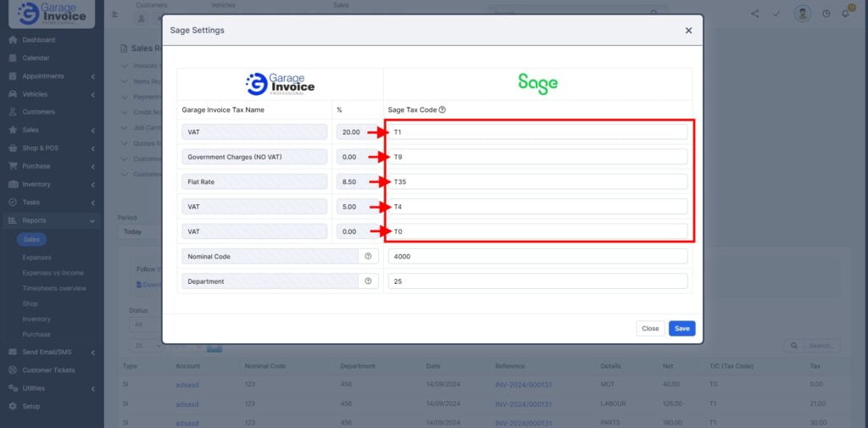Click the Purchase cart icon

(13, 166)
